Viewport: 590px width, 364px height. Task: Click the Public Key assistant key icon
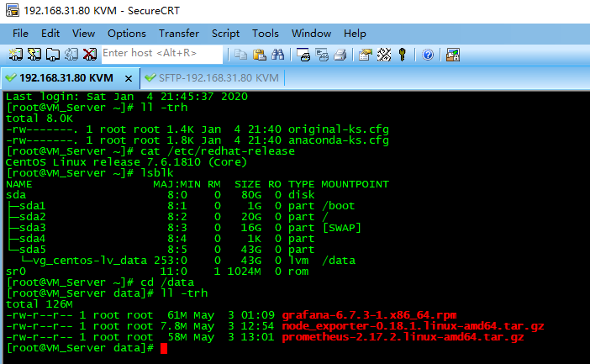point(403,55)
